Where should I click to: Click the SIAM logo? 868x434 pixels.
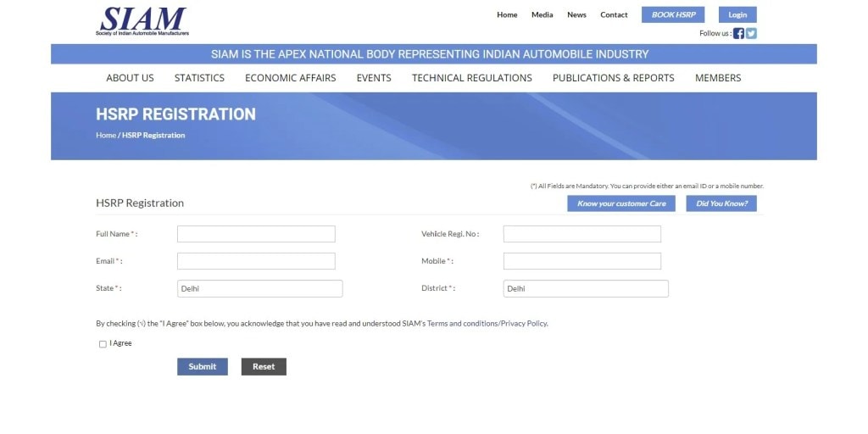[x=142, y=21]
